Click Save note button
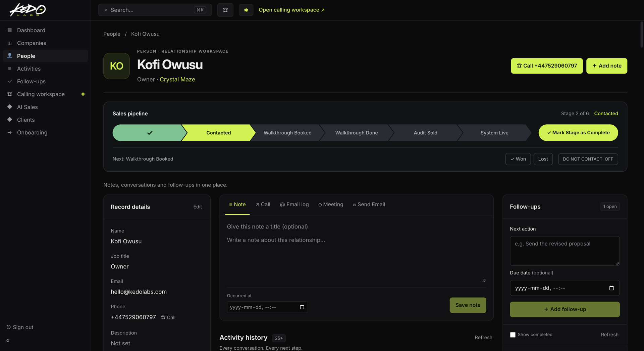The height and width of the screenshot is (351, 644). point(468,305)
